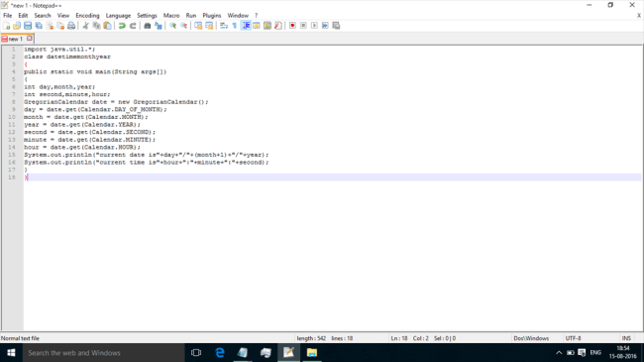Launch Microsoft Edge from taskbar

[220, 352]
